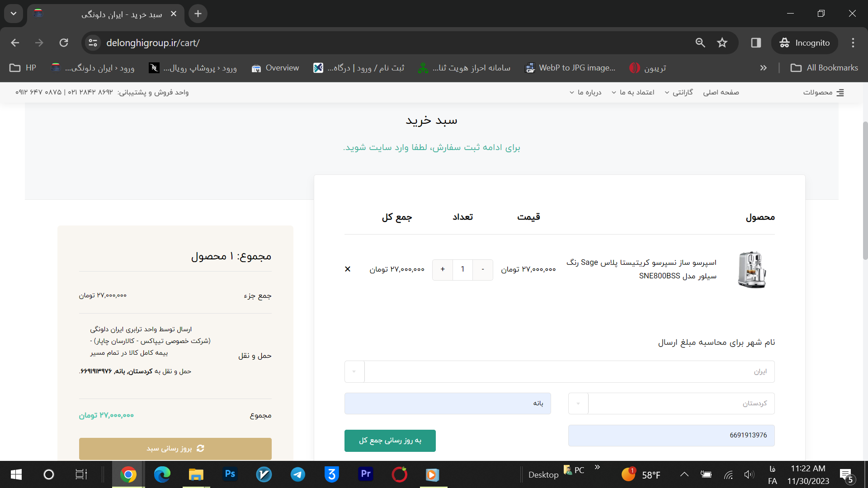Open the volume control in system tray
The width and height of the screenshot is (868, 488).
[749, 474]
